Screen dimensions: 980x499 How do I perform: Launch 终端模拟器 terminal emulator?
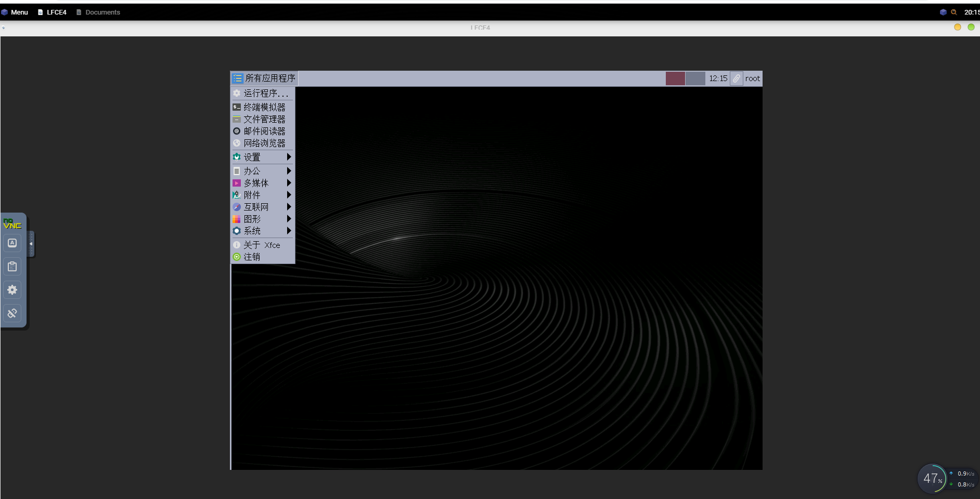[263, 107]
